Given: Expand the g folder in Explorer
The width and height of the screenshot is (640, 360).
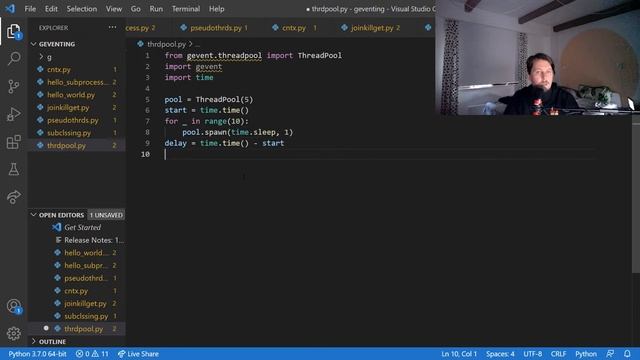Looking at the screenshot, I should [49, 57].
